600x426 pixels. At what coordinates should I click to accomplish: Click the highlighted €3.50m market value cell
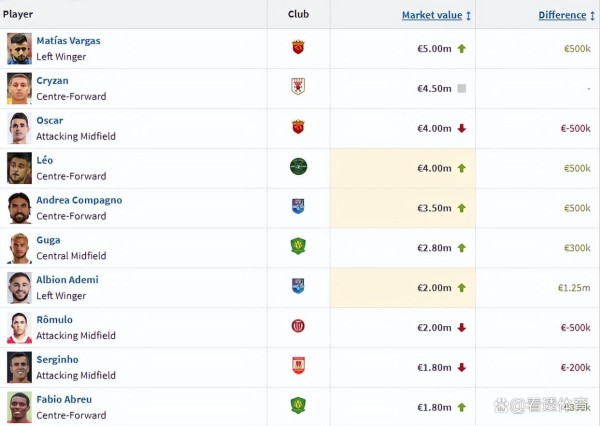click(403, 208)
